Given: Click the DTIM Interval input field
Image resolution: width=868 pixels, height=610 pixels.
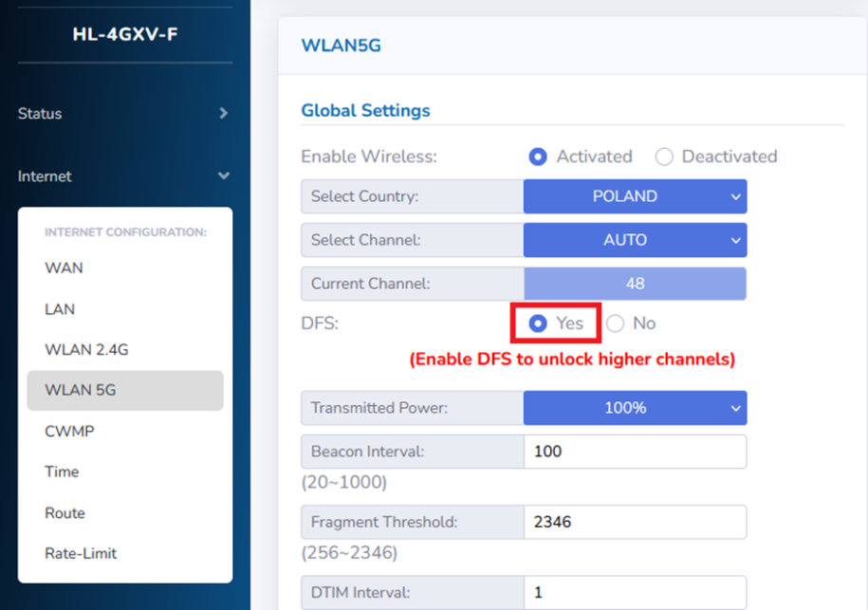Looking at the screenshot, I should pyautogui.click(x=634, y=592).
